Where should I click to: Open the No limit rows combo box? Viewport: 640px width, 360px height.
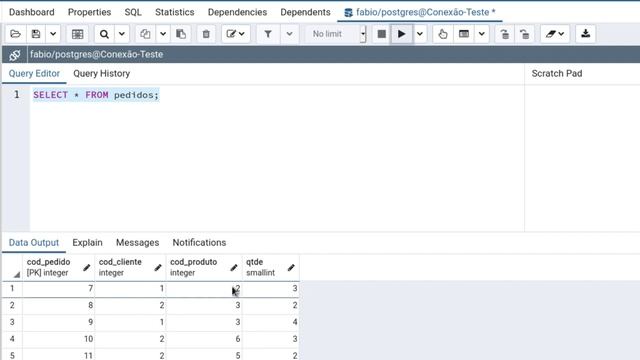click(336, 34)
